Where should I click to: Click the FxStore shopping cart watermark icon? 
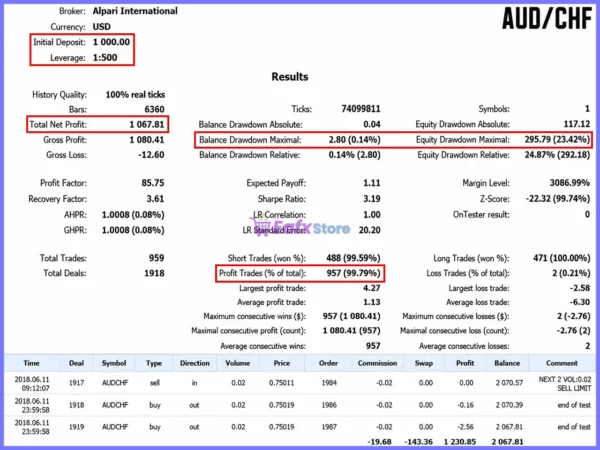pos(260,227)
